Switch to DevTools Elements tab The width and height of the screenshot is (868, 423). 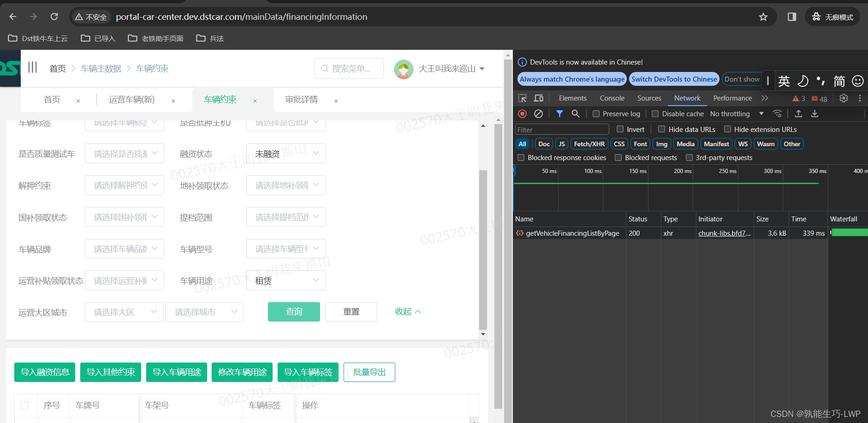pyautogui.click(x=573, y=98)
